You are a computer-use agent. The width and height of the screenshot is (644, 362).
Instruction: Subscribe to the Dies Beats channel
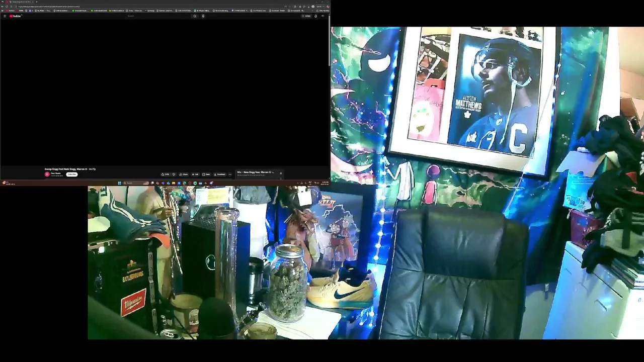point(72,174)
